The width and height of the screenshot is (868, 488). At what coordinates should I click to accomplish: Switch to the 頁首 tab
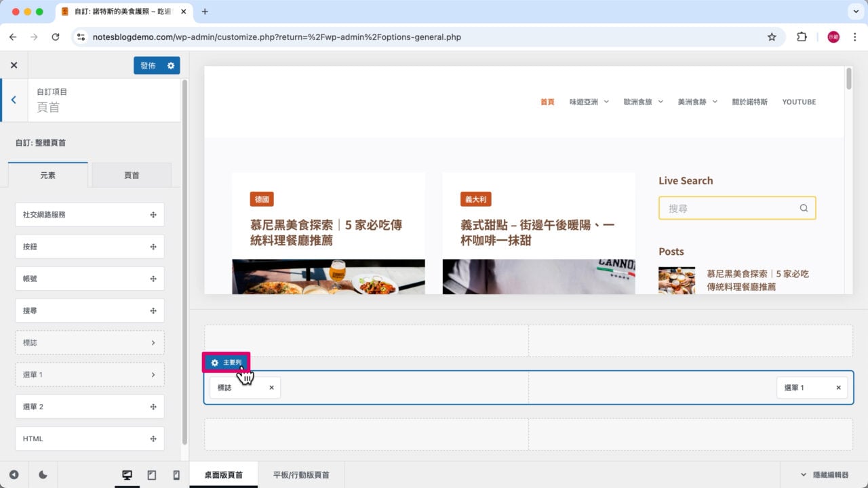coord(132,175)
